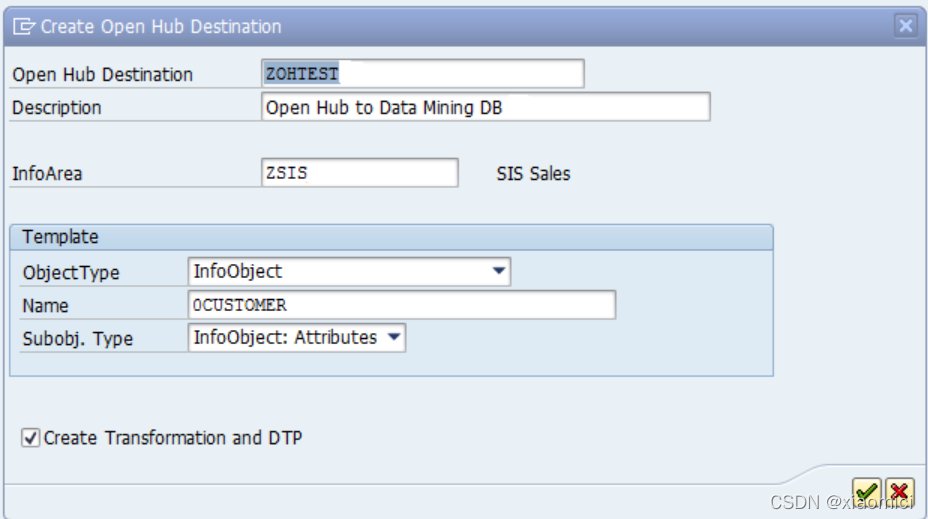The height and width of the screenshot is (519, 928).
Task: Click the Name label in Template
Action: tap(46, 306)
